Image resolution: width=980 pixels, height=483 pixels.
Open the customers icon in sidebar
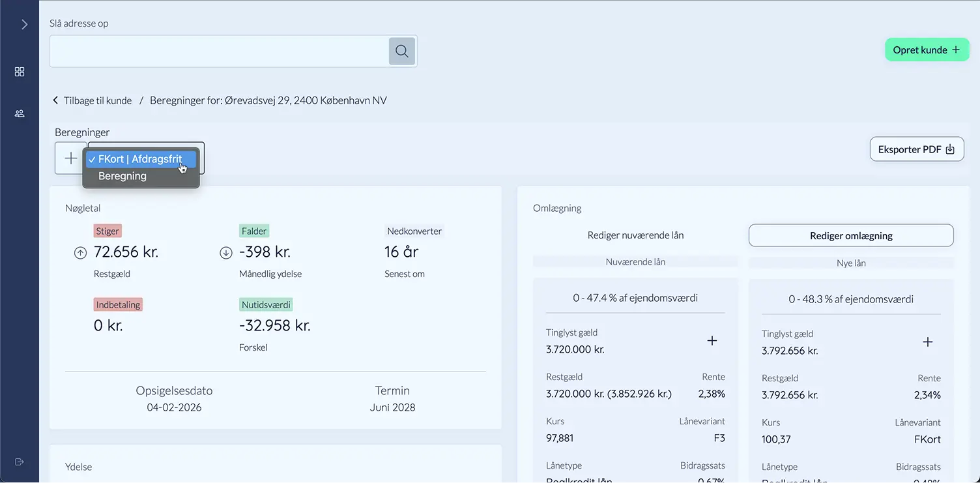[20, 113]
